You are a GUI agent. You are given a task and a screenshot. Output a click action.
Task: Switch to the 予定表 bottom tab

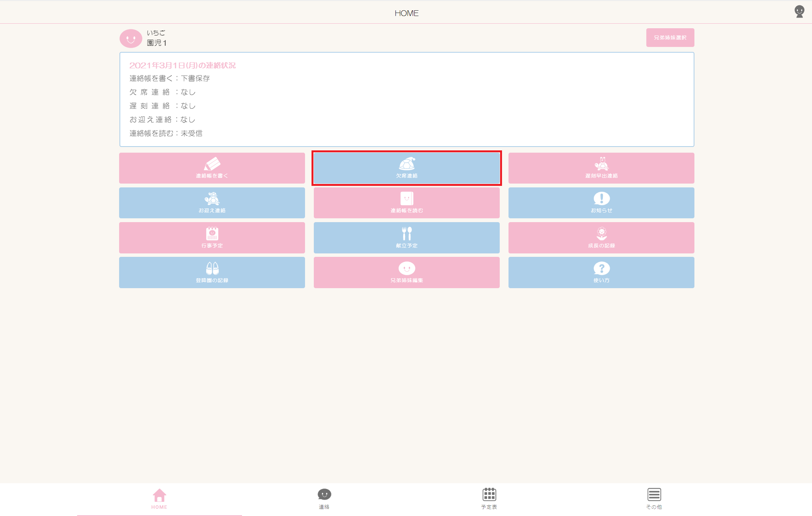489,499
